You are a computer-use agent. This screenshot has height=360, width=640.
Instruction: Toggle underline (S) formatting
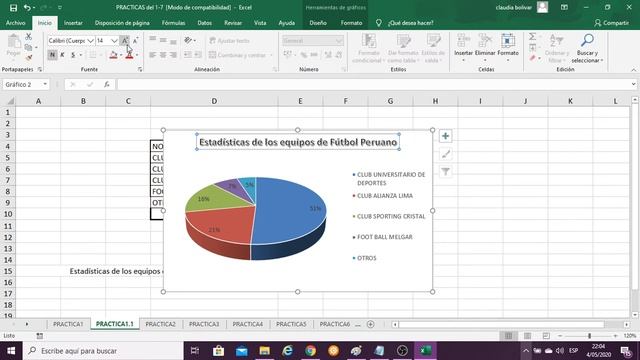pyautogui.click(x=73, y=55)
